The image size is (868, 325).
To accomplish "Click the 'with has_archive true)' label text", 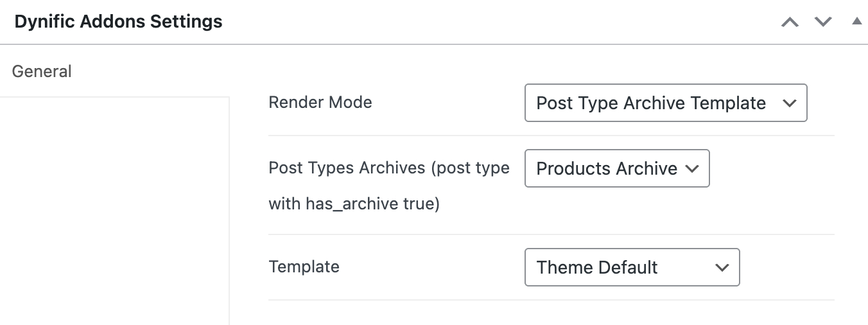I will (354, 206).
